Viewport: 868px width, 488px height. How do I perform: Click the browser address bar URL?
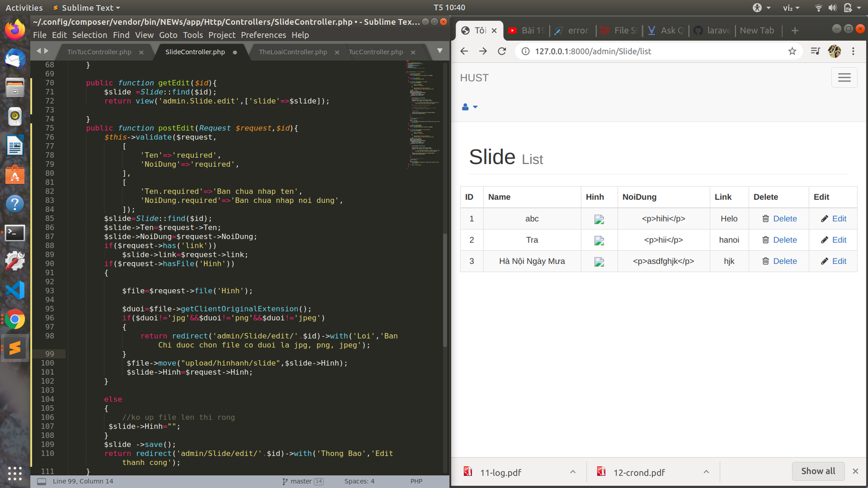pos(593,51)
